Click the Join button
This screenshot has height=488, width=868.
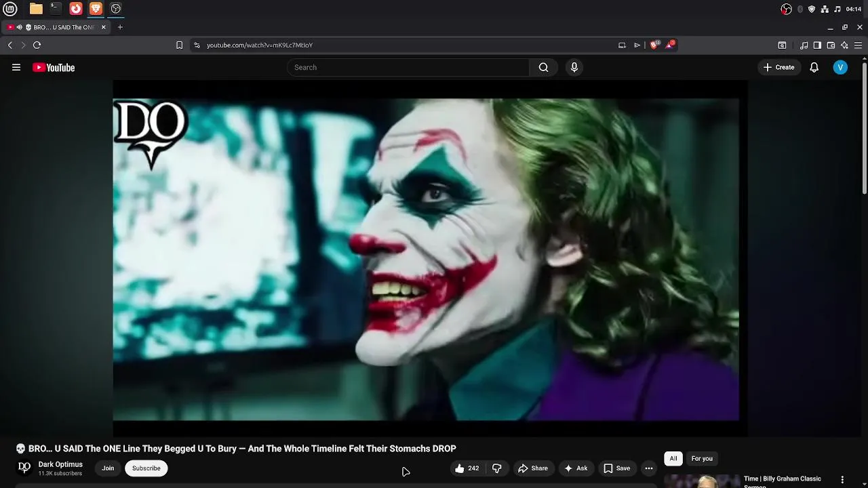(x=108, y=468)
